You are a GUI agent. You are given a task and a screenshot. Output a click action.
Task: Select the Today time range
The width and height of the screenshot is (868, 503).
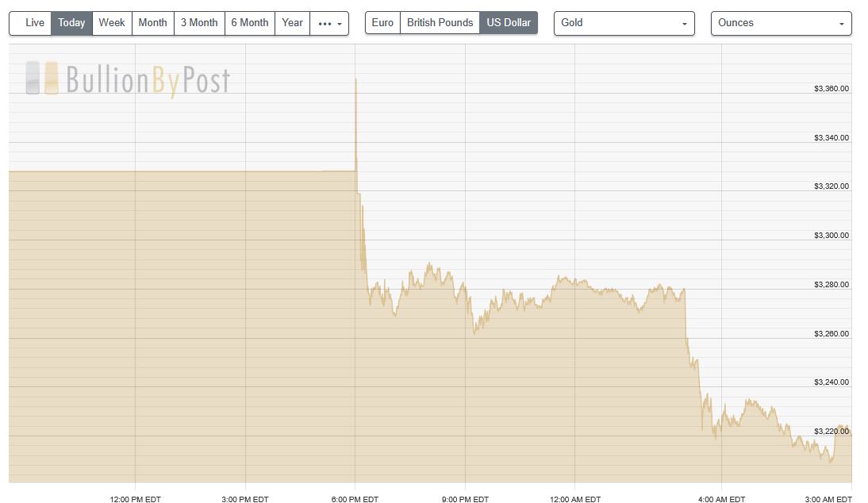[71, 23]
